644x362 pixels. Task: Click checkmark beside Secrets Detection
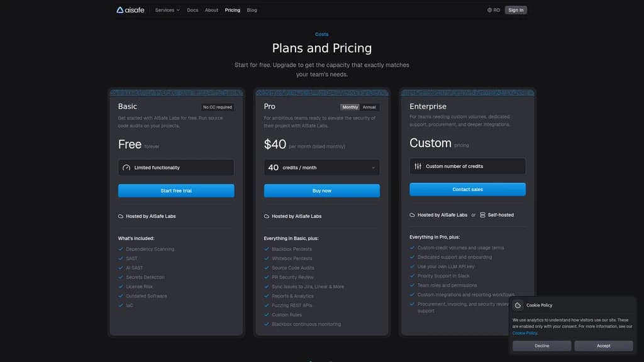121,277
